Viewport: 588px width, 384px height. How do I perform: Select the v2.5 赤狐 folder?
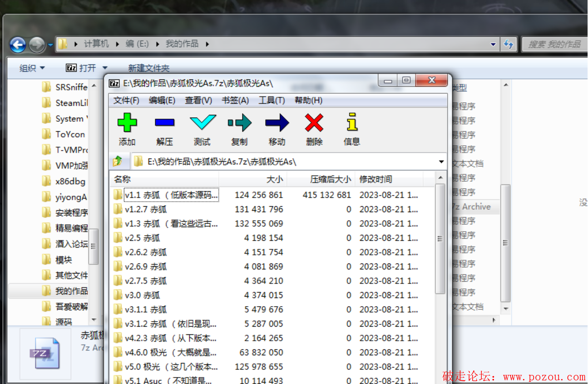pyautogui.click(x=137, y=238)
